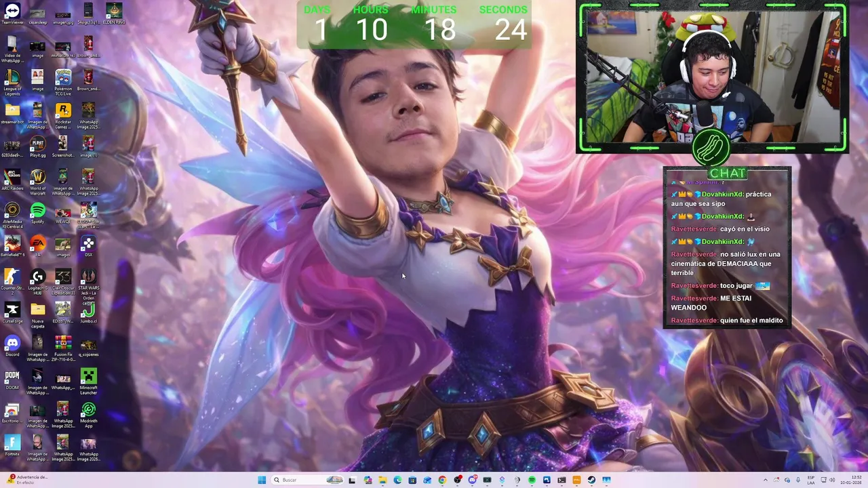Image resolution: width=868 pixels, height=488 pixels.
Task: Launch Clair Obscur Expedition 33 icon
Action: click(63, 282)
